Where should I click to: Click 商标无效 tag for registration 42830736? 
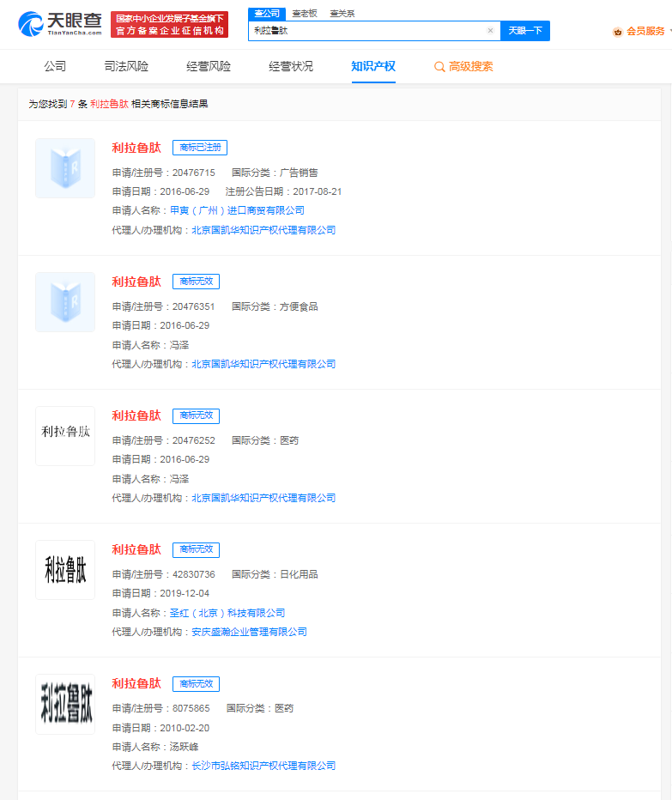(x=196, y=549)
